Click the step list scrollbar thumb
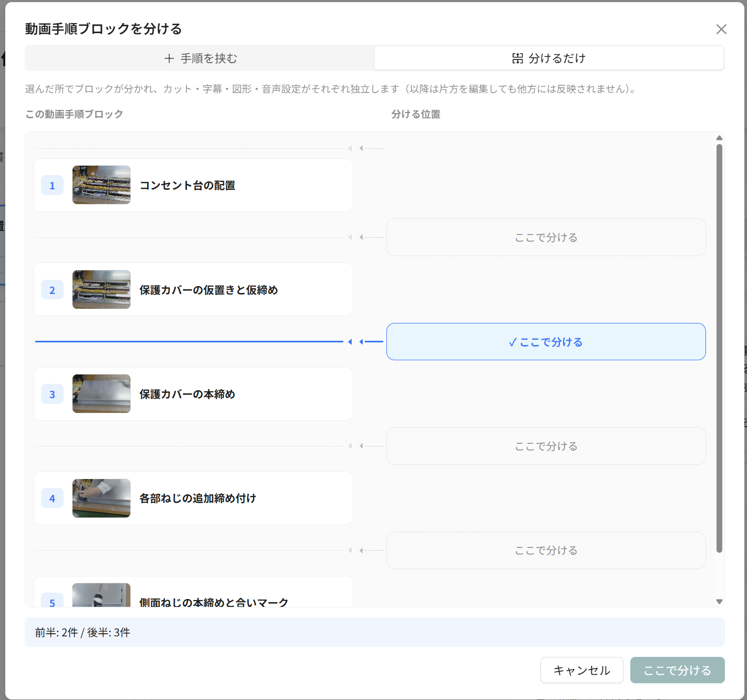747x700 pixels. 719,348
